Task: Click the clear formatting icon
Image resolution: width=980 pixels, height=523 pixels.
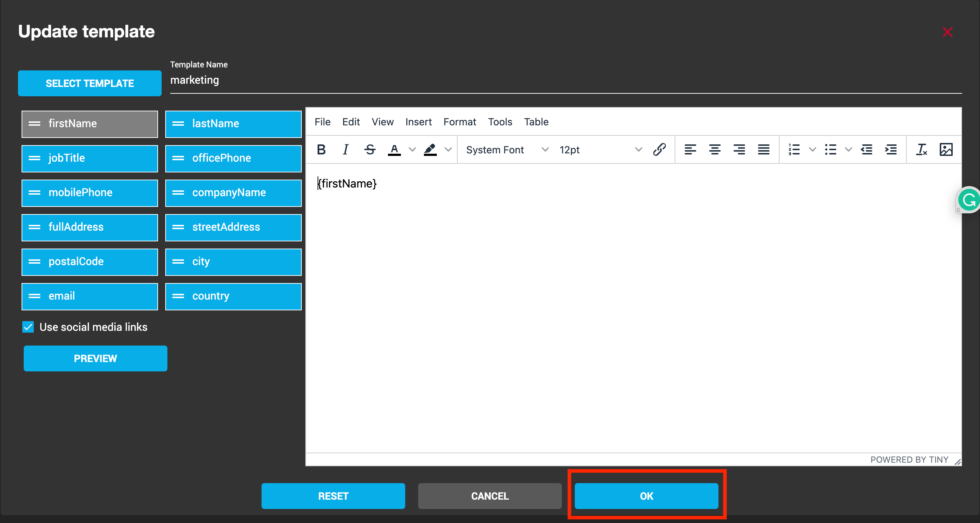Action: click(x=921, y=149)
